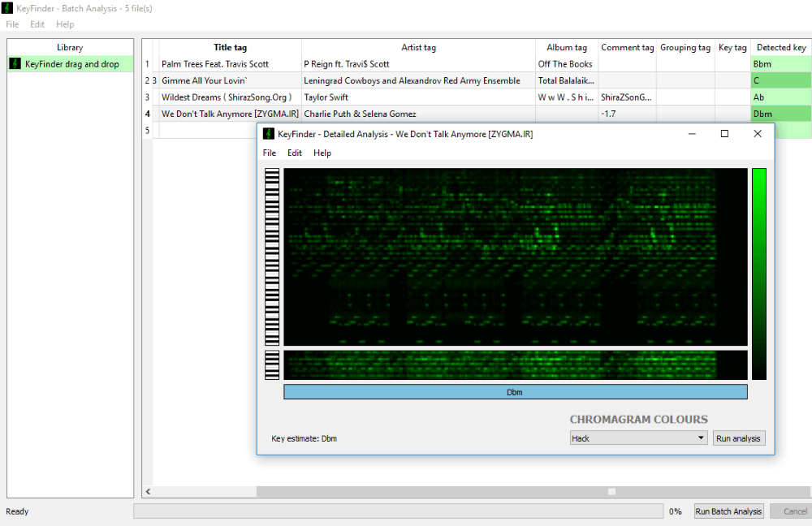Click the Ready status bar text
The height and width of the screenshot is (526, 812).
(x=17, y=511)
